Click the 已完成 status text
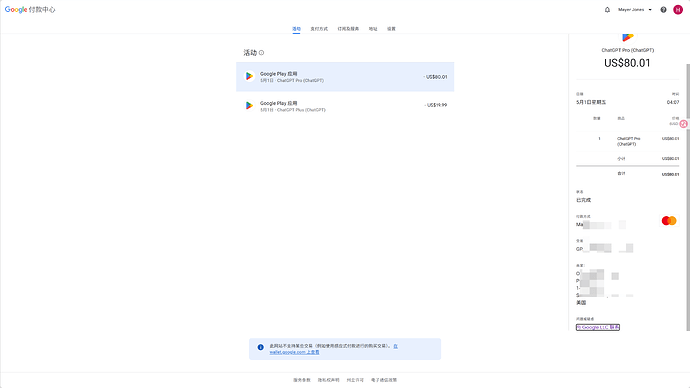 [584, 200]
